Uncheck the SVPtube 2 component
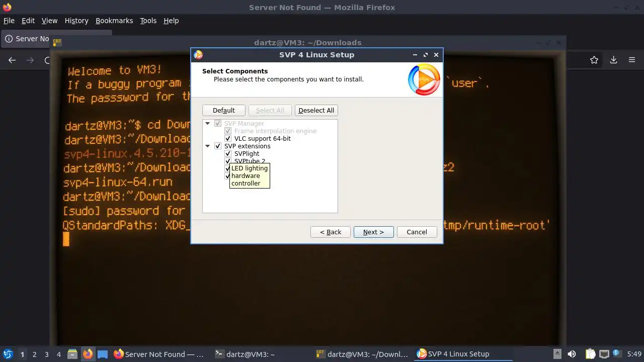Image resolution: width=644 pixels, height=362 pixels. click(x=228, y=161)
